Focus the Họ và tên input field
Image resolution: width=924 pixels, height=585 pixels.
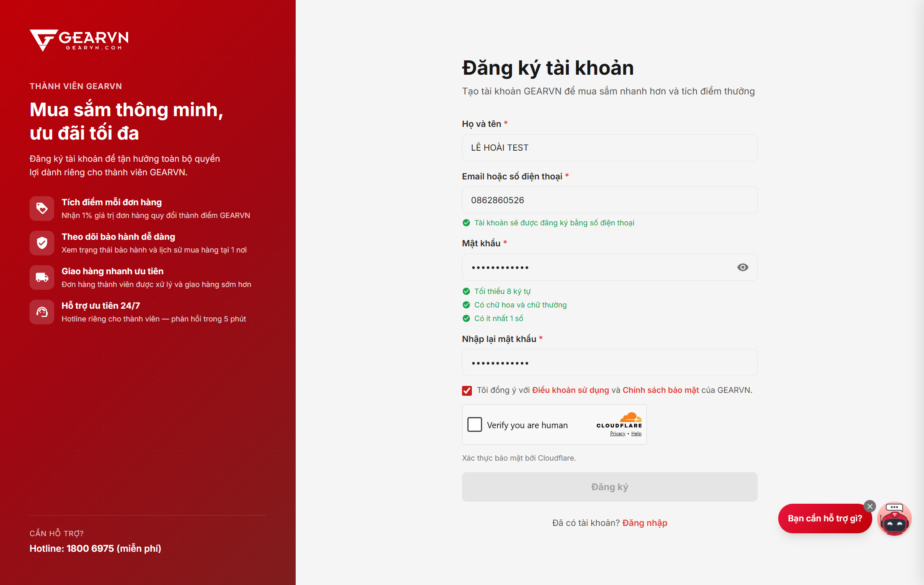pos(610,148)
